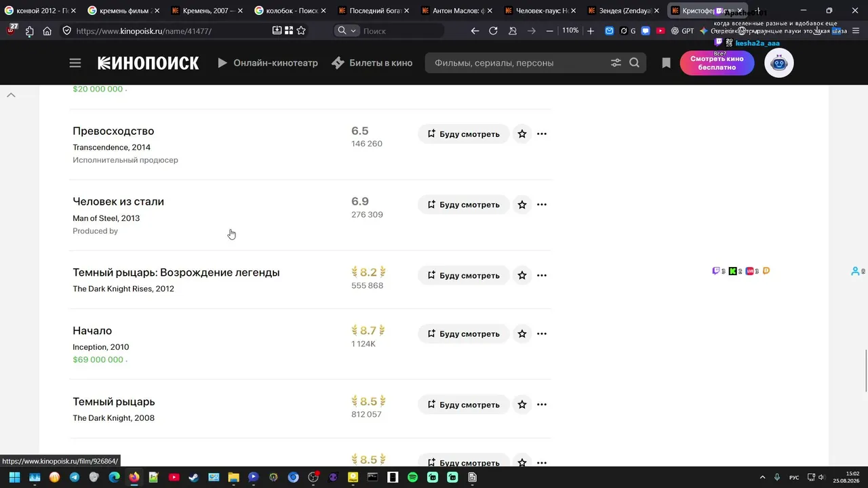Viewport: 868px width, 488px height.
Task: Open the bookmarks ribbon icon in header
Action: tap(666, 63)
